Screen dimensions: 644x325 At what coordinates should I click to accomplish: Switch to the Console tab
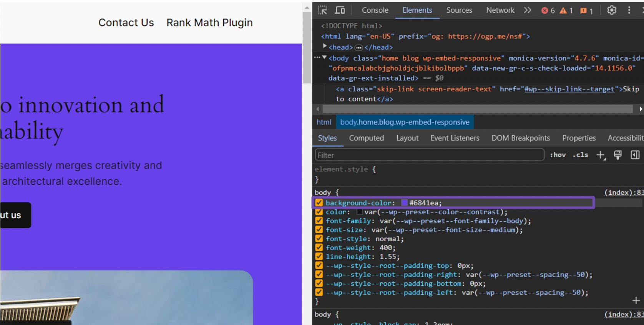(x=375, y=10)
